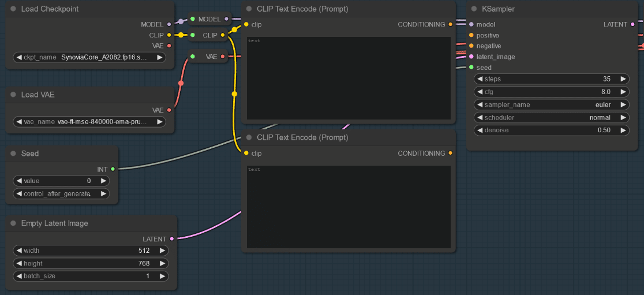Screen dimensions: 644x295
Task: Collapse the Empty Latent Image node via title dot
Action: point(13,223)
